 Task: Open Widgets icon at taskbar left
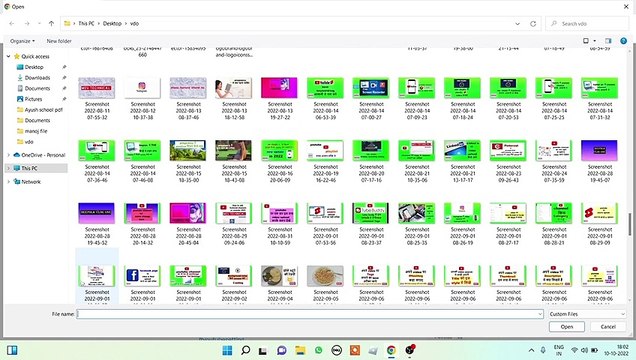click(12, 350)
